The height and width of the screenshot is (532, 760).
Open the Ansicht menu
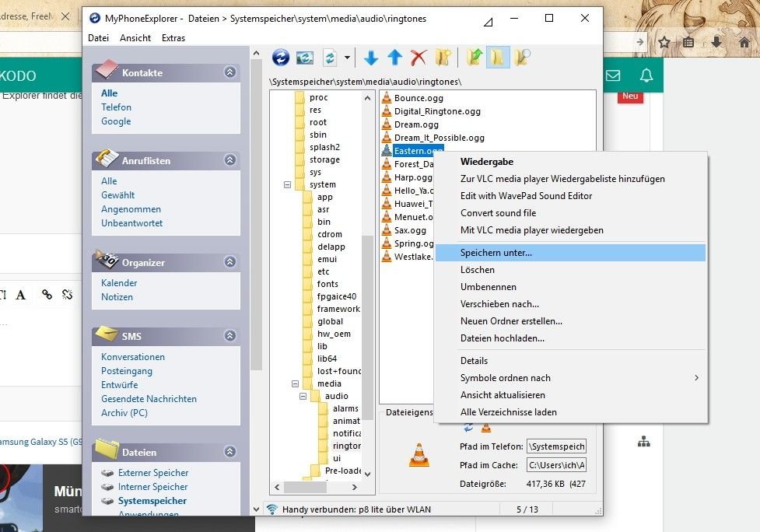(x=135, y=38)
